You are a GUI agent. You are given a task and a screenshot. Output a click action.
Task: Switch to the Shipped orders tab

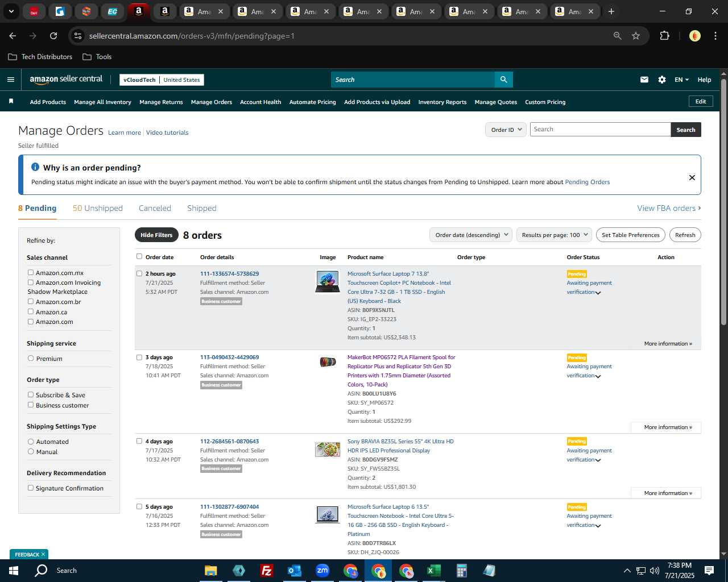[202, 208]
